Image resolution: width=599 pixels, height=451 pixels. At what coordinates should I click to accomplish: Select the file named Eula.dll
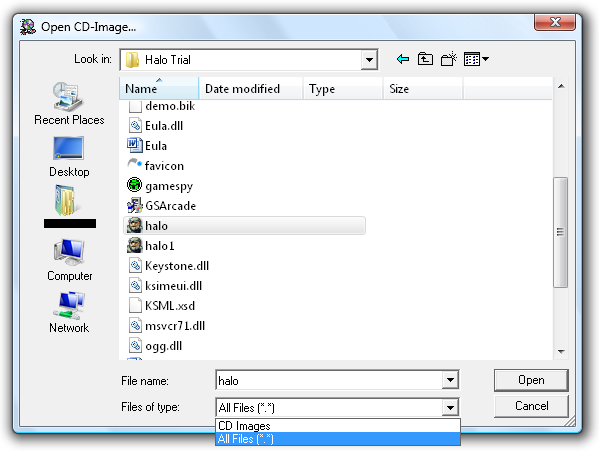click(x=164, y=126)
